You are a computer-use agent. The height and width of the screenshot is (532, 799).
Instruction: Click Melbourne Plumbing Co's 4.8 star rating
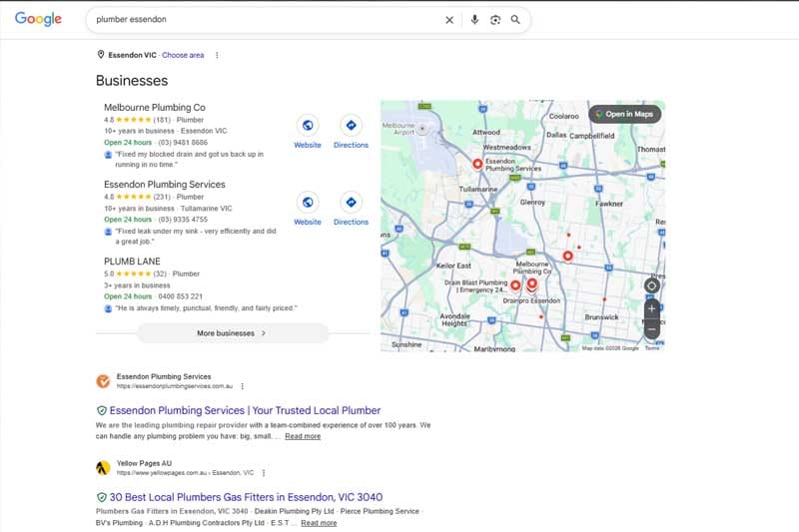point(128,120)
